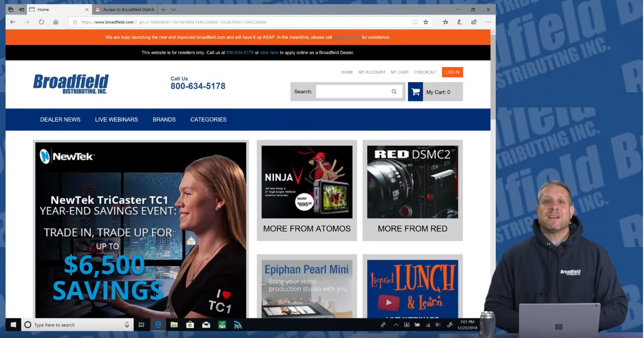Click MORE FROM RED text

(413, 229)
